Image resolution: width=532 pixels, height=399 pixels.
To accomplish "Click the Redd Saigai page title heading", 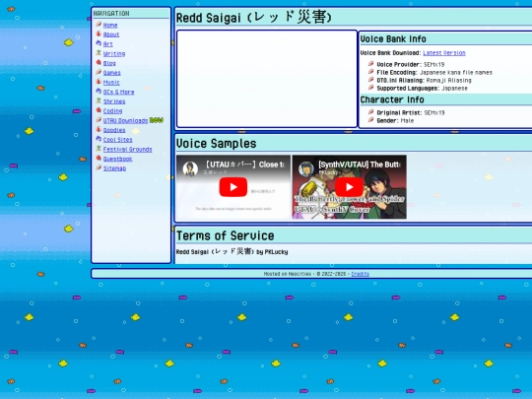I will (x=254, y=18).
